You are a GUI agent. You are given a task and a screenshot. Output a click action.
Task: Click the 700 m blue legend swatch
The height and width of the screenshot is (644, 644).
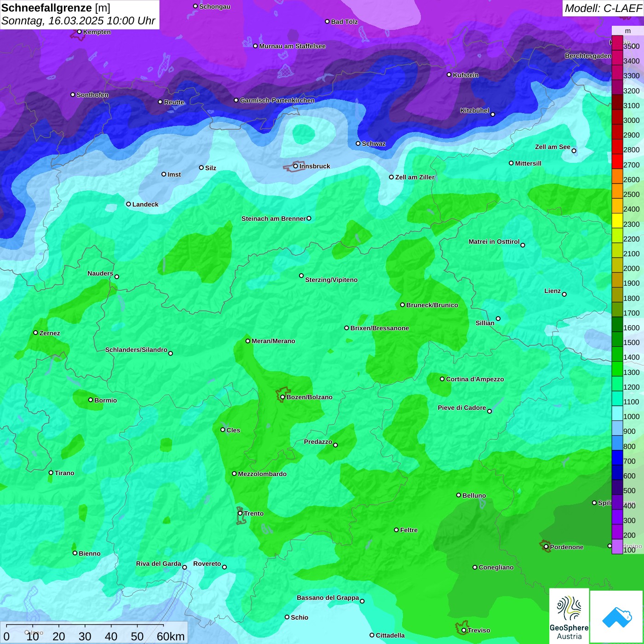(x=617, y=458)
